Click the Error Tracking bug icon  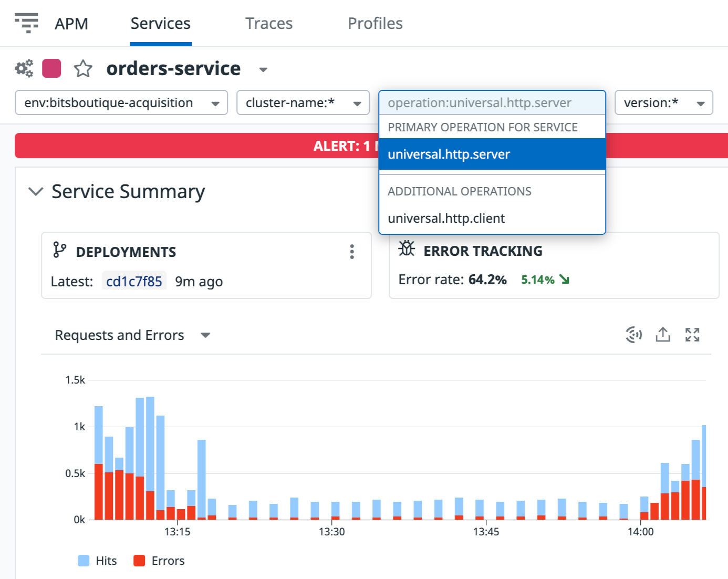click(407, 249)
